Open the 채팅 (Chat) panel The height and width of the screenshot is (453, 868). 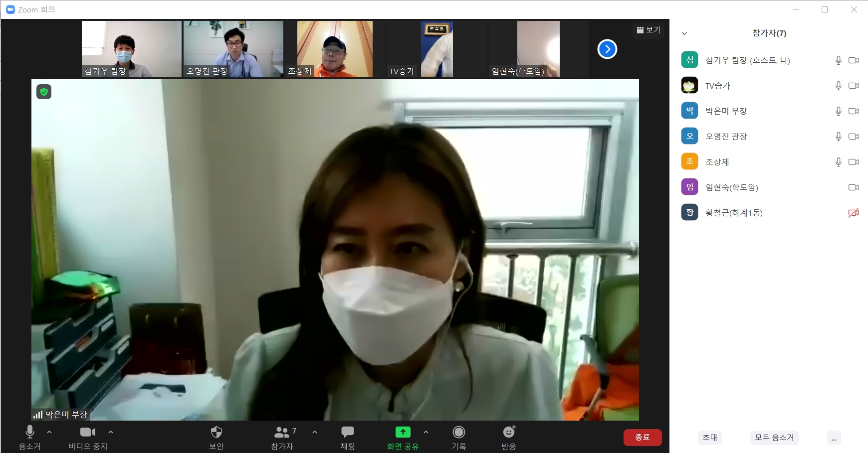click(347, 433)
